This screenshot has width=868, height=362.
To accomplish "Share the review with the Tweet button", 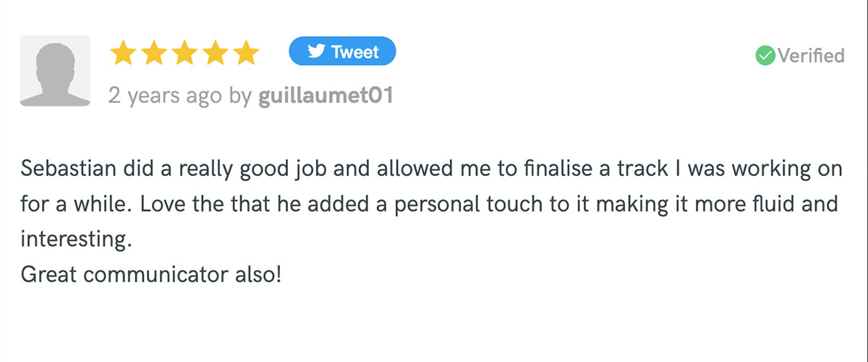I will tap(342, 51).
